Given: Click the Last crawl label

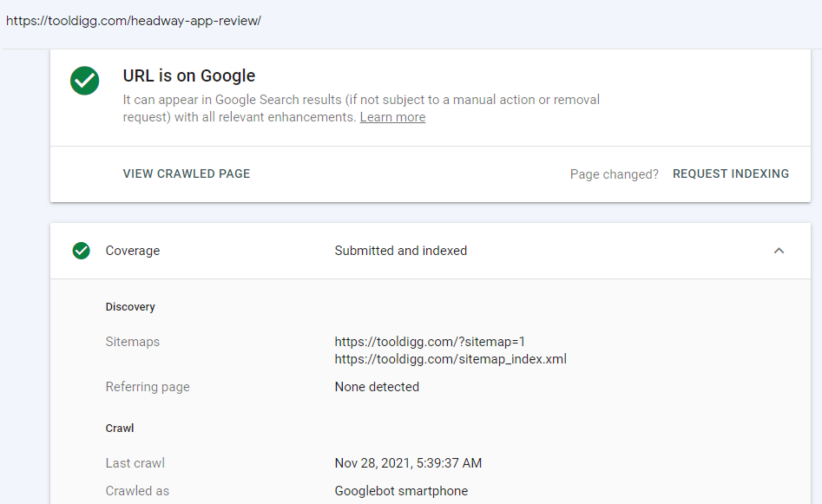Looking at the screenshot, I should pyautogui.click(x=135, y=463).
